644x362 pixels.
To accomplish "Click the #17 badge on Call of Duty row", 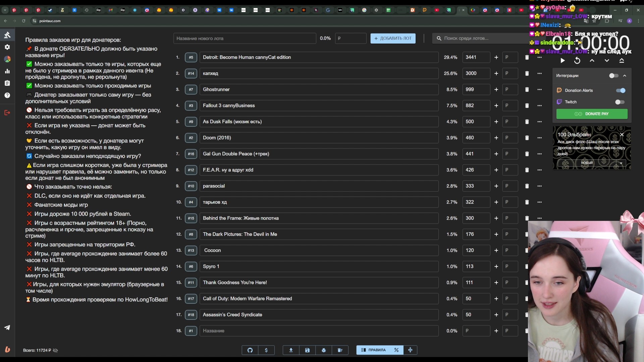I will pos(191,299).
